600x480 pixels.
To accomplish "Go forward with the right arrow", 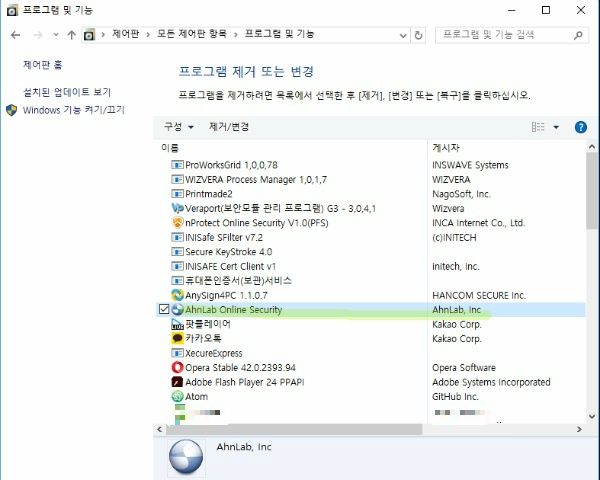I will click(38, 35).
